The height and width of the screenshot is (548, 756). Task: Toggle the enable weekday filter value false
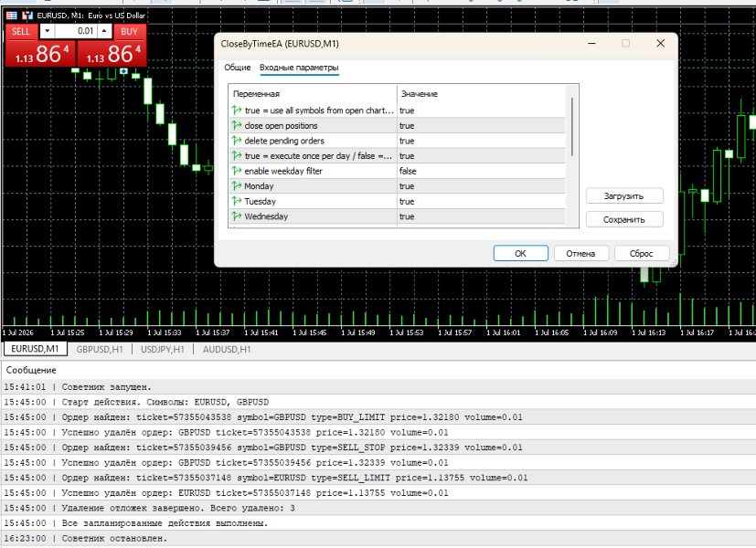pos(481,171)
